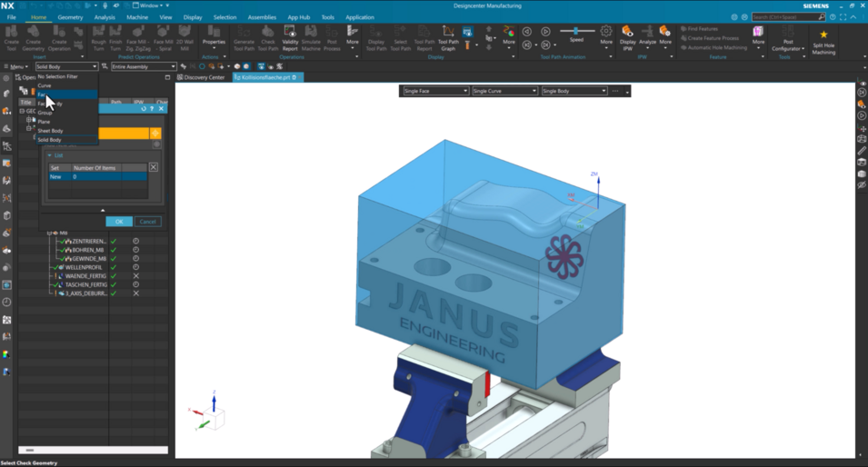Collapse the GEC root tree node
868x467 pixels.
coord(22,111)
